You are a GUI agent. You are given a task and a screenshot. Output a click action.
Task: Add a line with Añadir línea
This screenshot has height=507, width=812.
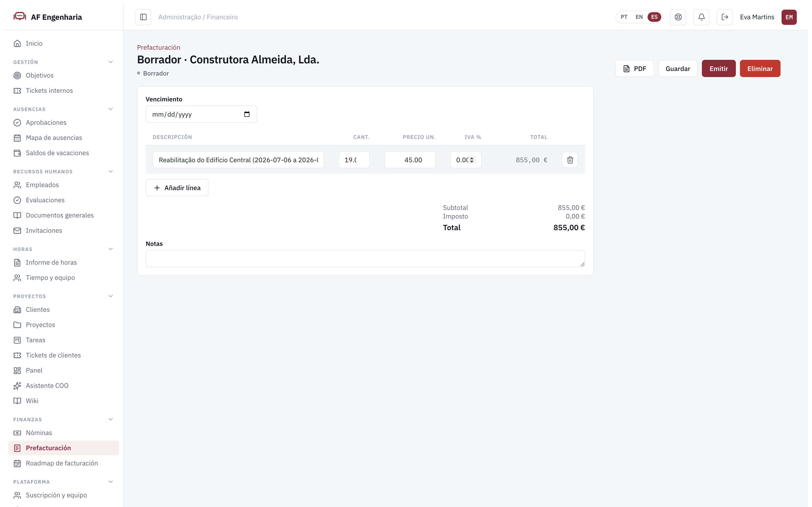click(177, 188)
